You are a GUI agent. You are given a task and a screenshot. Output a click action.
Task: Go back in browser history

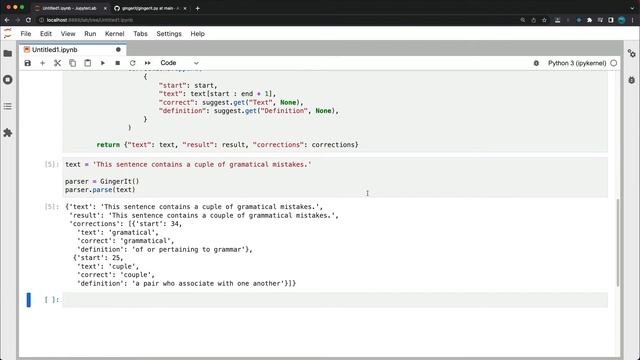tap(7, 20)
